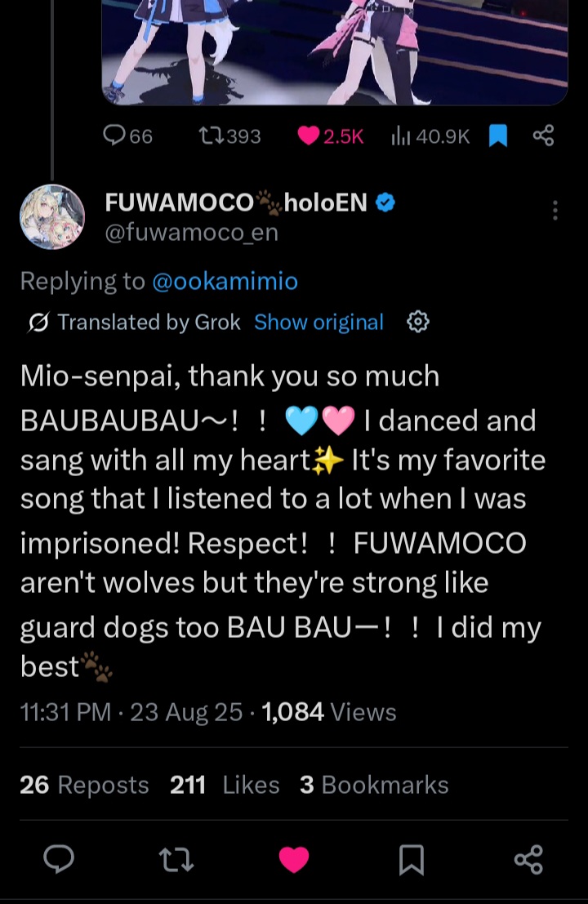View the 26 Reposts list
The image size is (588, 904).
click(84, 785)
